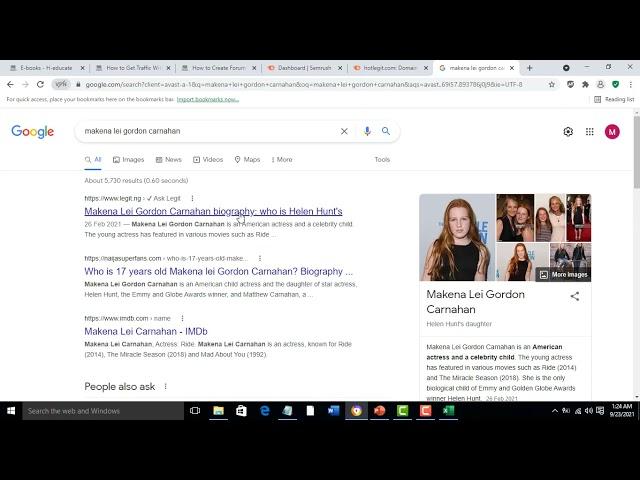Open red carpet thumbnail image

[578, 218]
